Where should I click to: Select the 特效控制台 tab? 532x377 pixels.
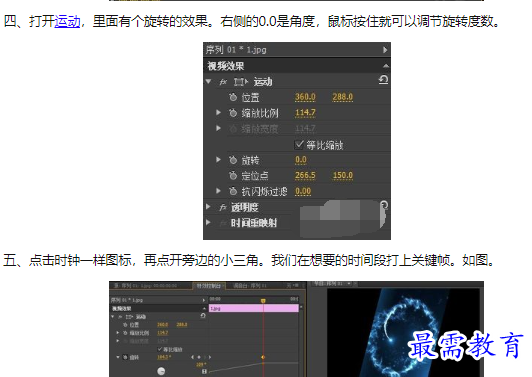pos(208,286)
